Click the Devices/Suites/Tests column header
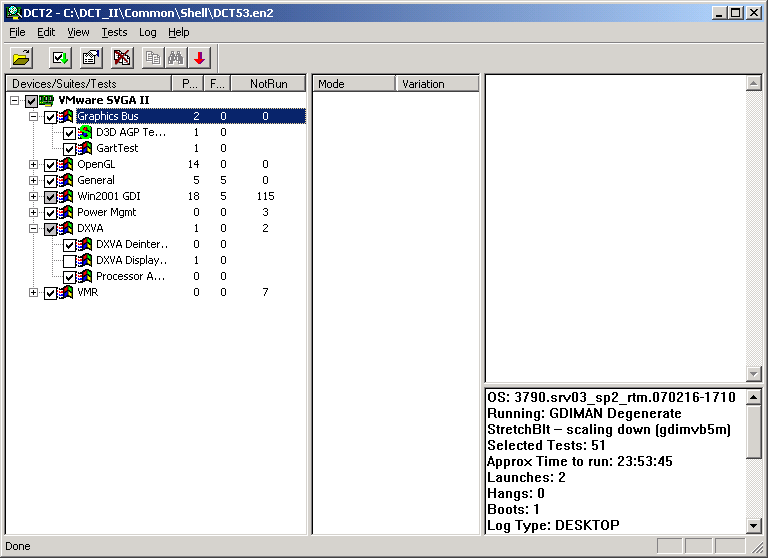The width and height of the screenshot is (768, 558). click(89, 84)
